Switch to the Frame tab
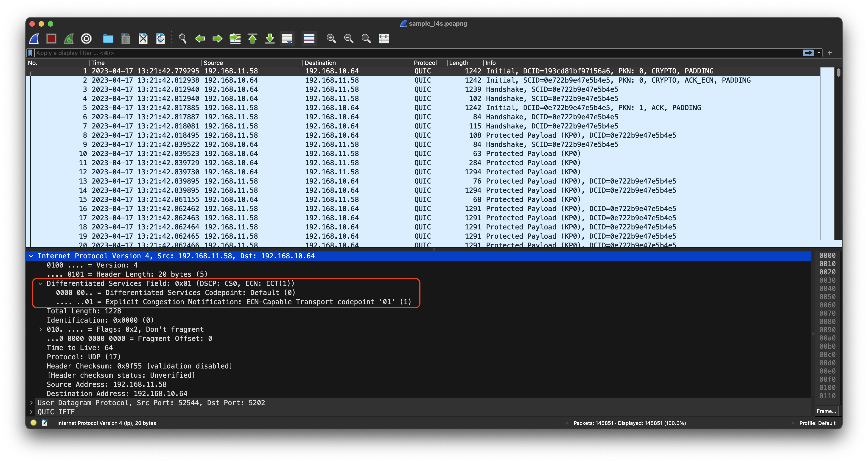 point(826,411)
